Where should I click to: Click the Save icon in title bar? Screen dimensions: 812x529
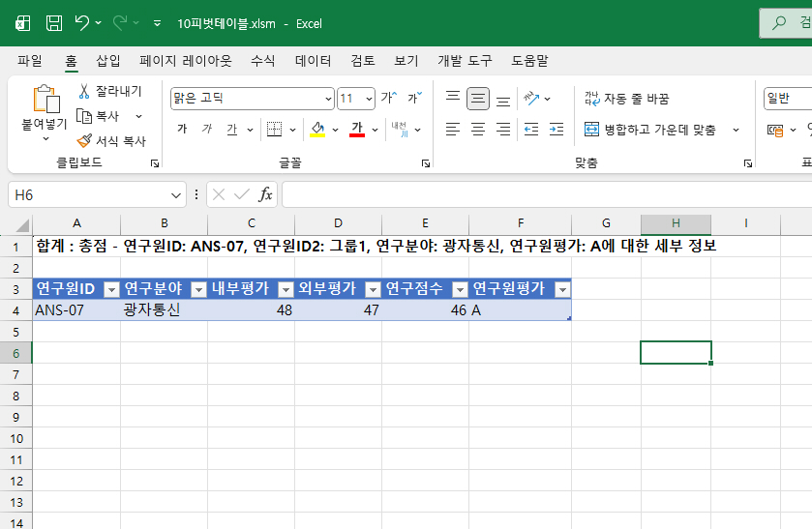[54, 22]
